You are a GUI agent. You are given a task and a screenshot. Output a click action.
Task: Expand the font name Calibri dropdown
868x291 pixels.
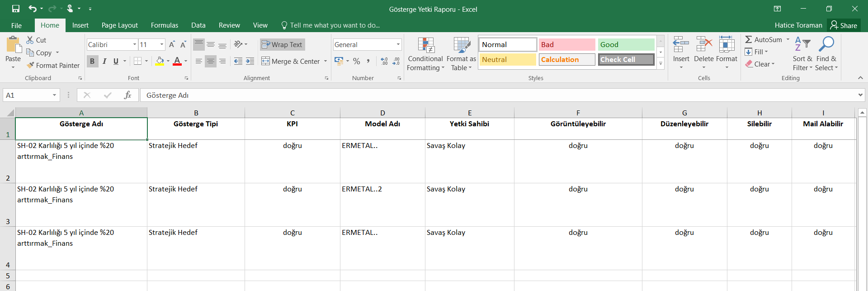click(x=135, y=44)
